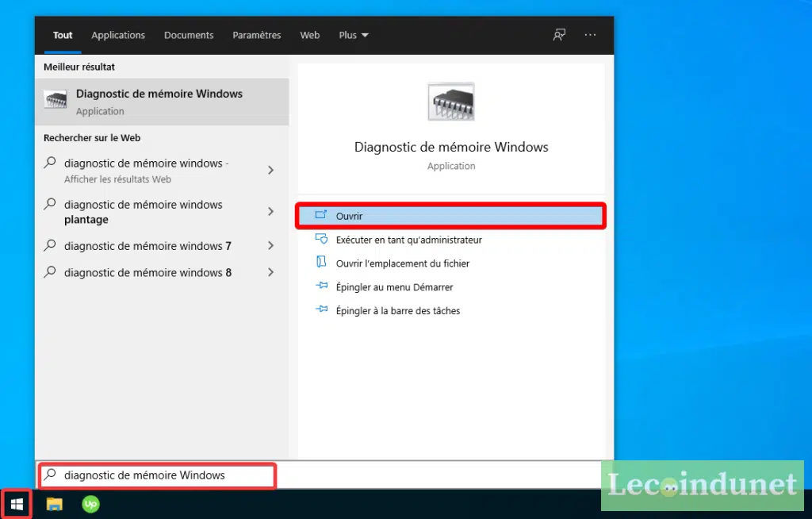Switch to the Documents tab
The image size is (812, 519).
click(x=189, y=35)
